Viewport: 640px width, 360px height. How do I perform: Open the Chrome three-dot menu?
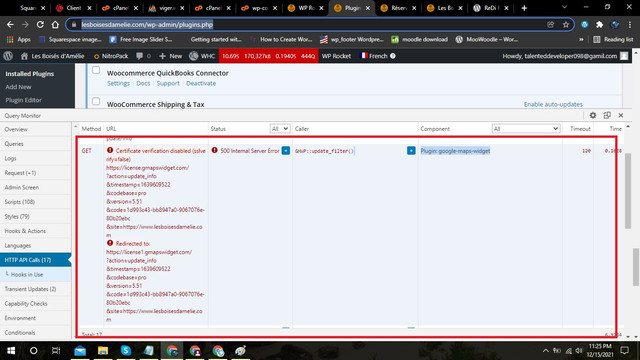point(630,24)
